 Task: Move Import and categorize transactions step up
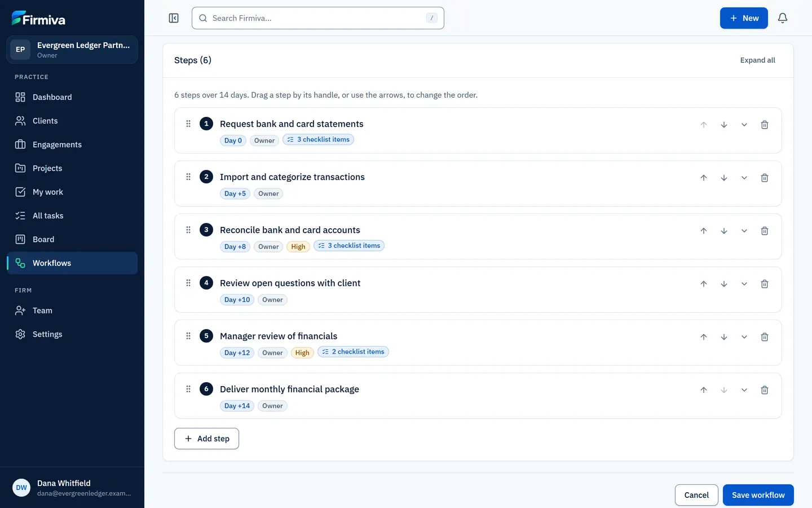click(x=704, y=178)
